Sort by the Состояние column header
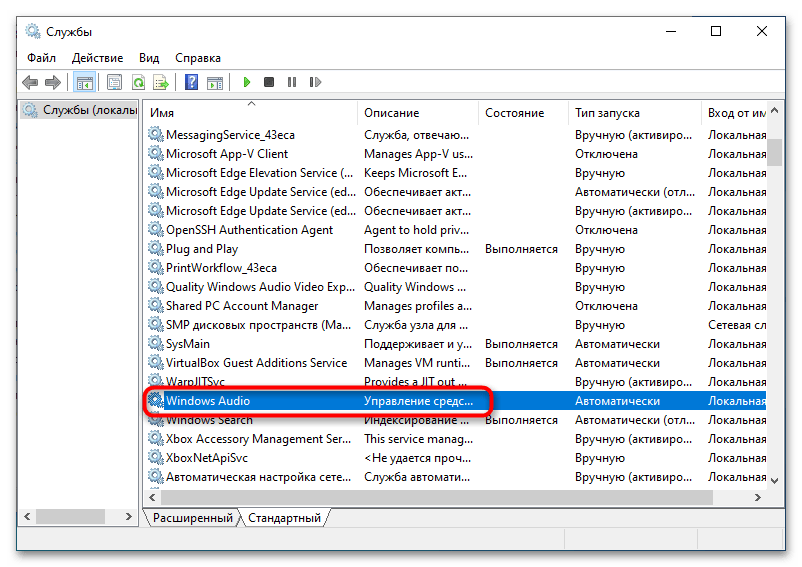This screenshot has width=802, height=567. [x=523, y=113]
